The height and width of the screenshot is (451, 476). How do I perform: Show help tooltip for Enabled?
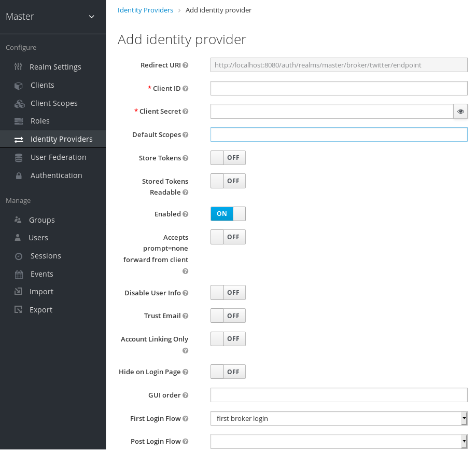tap(186, 214)
